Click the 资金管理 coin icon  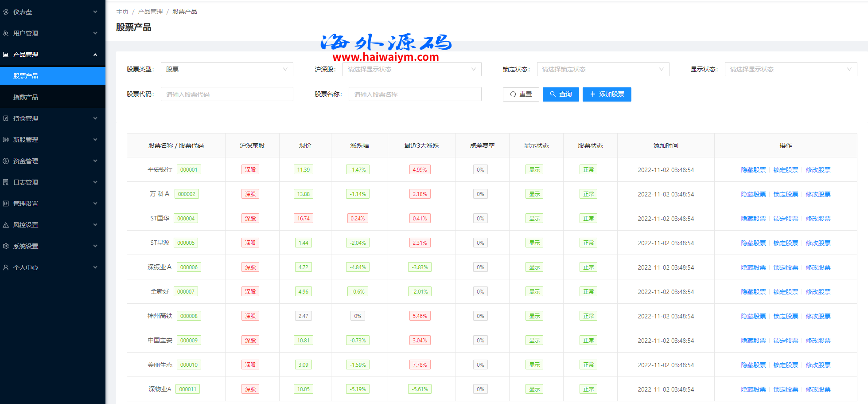pos(6,161)
